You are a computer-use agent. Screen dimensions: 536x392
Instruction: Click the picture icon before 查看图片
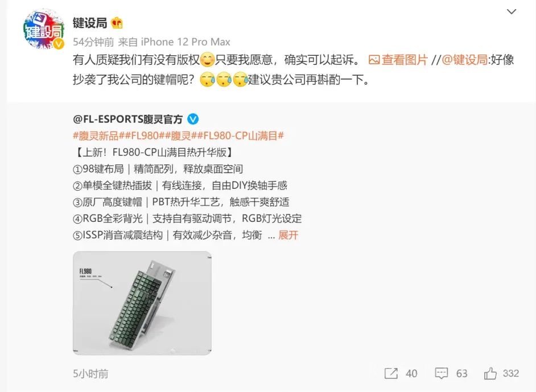coord(374,60)
